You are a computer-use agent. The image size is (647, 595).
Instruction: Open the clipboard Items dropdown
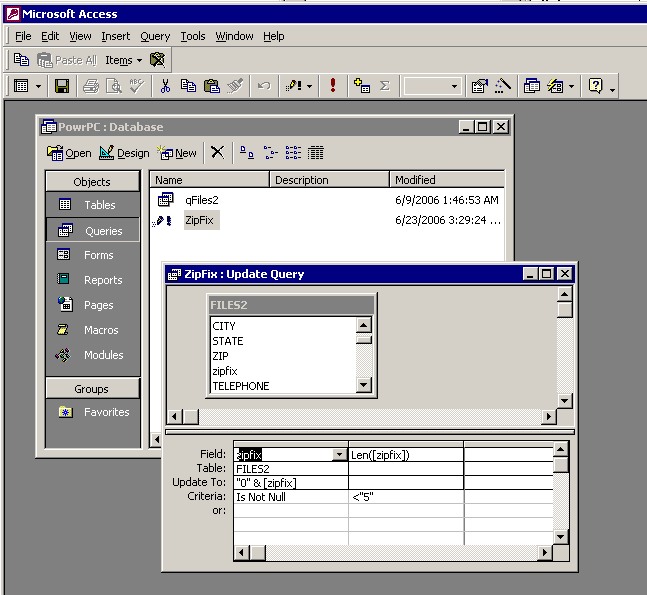[x=123, y=60]
